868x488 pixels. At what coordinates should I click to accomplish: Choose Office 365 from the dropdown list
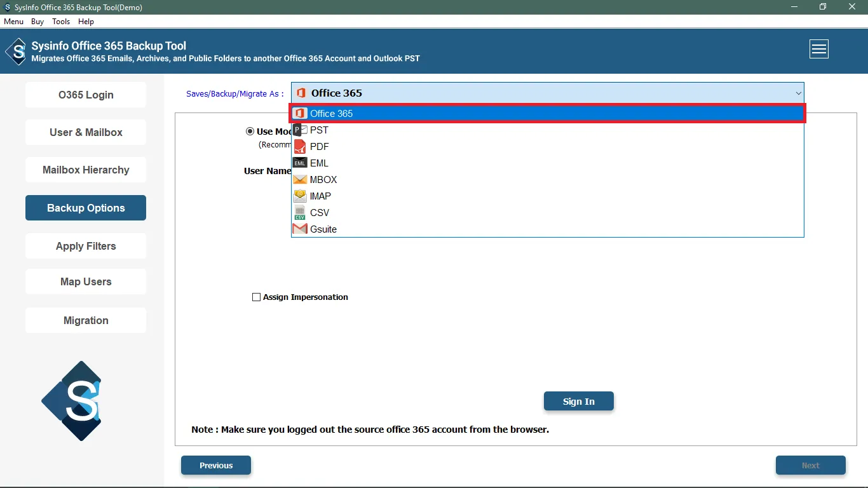pos(548,114)
